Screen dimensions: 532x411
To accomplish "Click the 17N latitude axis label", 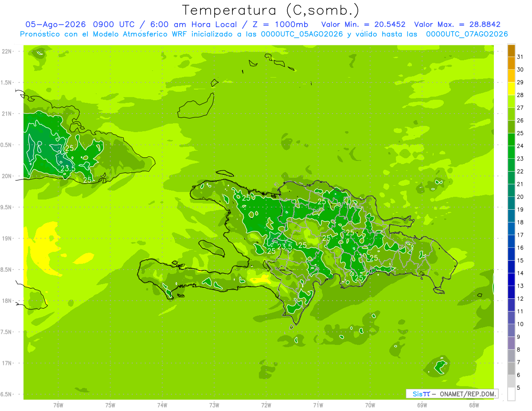I will (7, 364).
